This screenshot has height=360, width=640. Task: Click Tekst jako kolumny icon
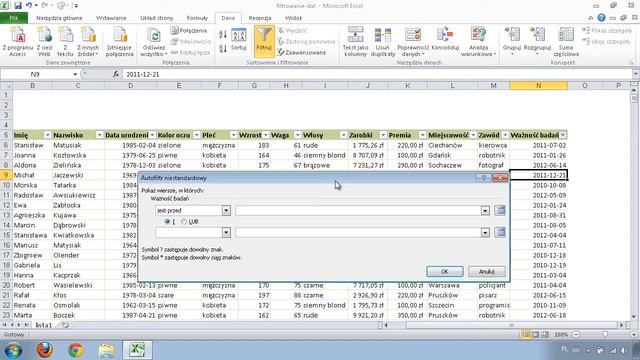355,41
